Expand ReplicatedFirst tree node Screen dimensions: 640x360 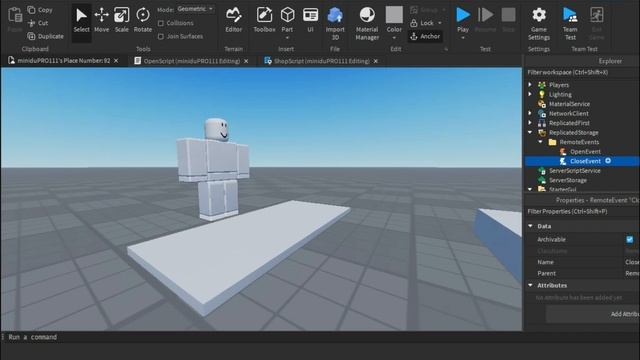[x=530, y=122]
